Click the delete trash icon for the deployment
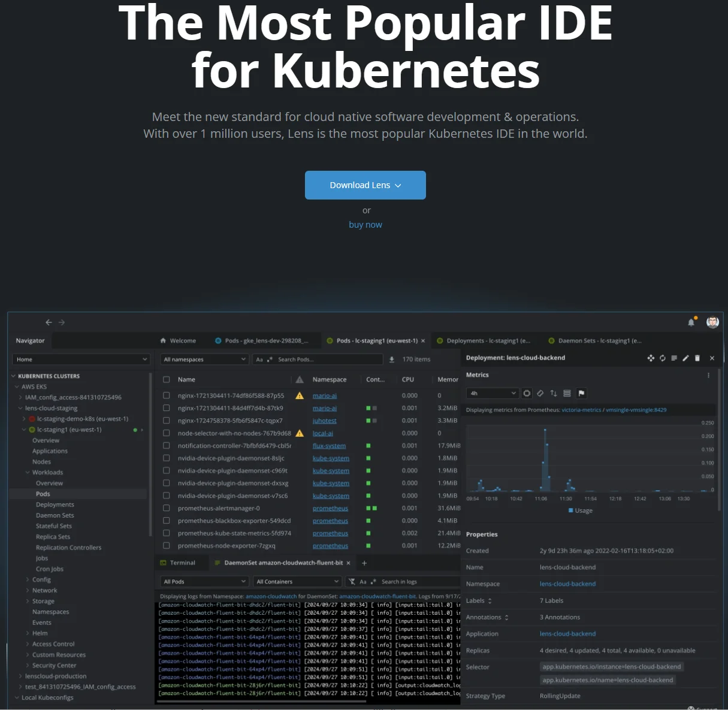Screen dimensions: 728x710 point(697,358)
